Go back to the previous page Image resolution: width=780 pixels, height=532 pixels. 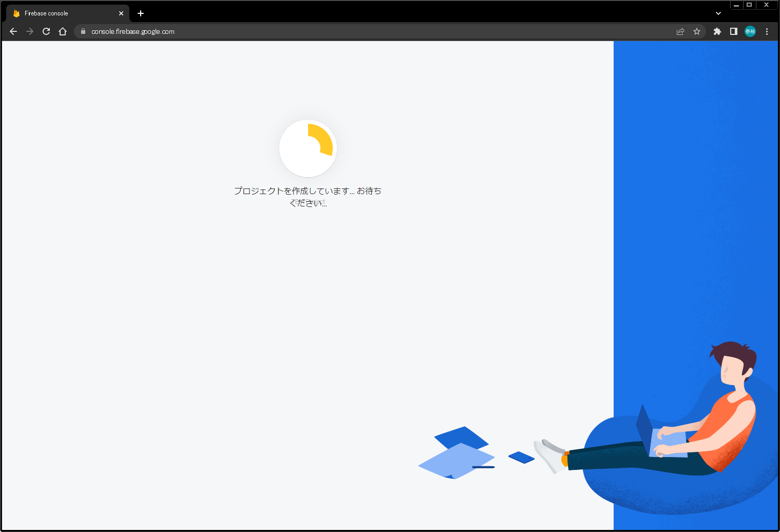(x=13, y=31)
